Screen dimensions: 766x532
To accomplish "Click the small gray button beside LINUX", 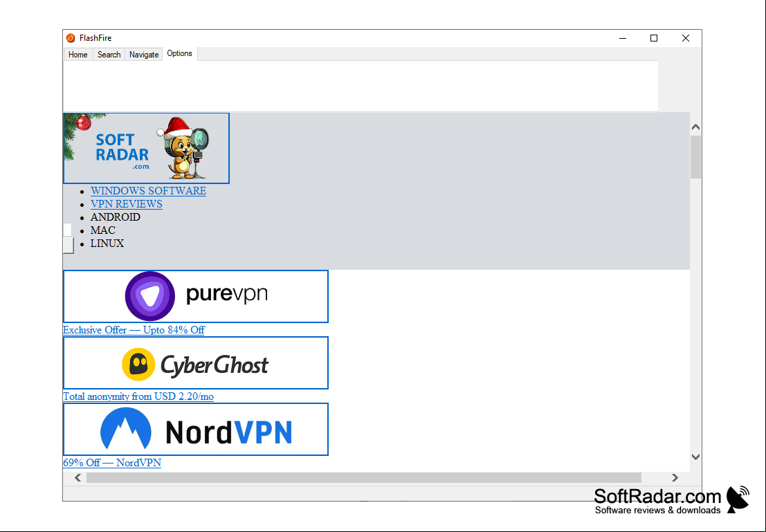I will tap(69, 245).
